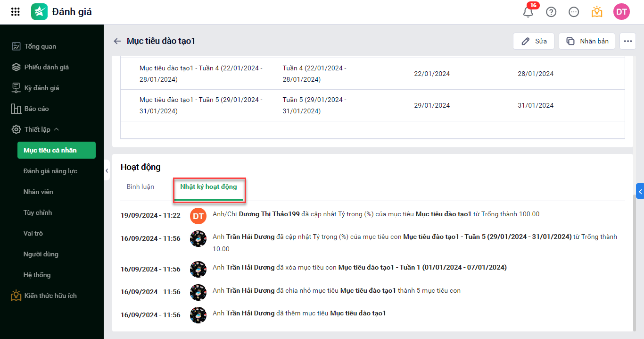644x339 pixels.
Task: Go back using the left arrow
Action: pyautogui.click(x=117, y=41)
